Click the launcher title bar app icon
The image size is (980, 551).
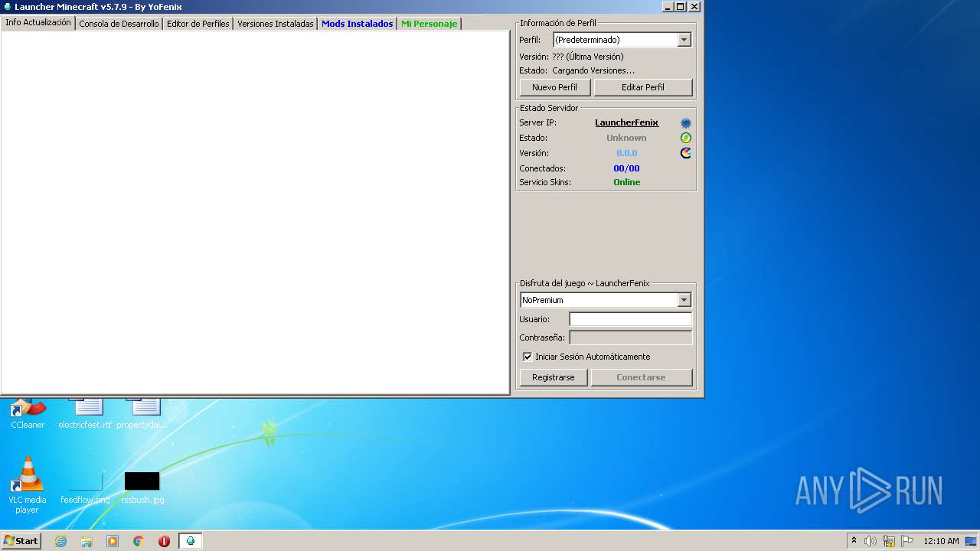tap(8, 7)
